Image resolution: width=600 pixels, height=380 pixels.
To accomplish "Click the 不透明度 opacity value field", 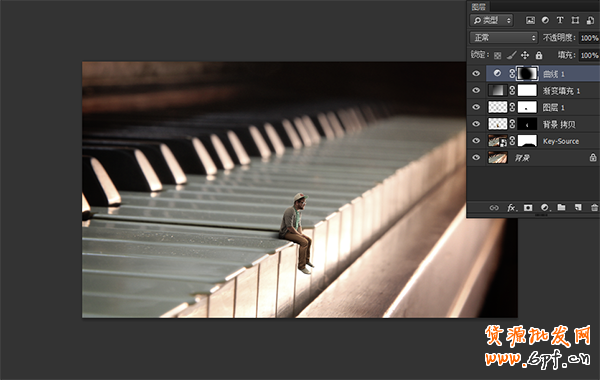I will tap(589, 38).
